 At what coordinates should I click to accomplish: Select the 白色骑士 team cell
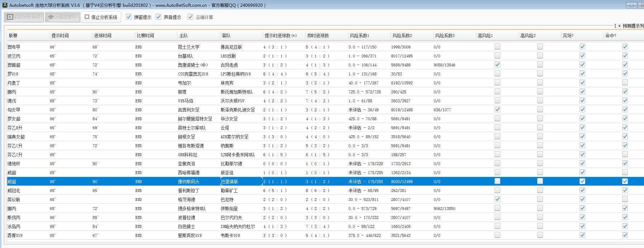coord(186,226)
